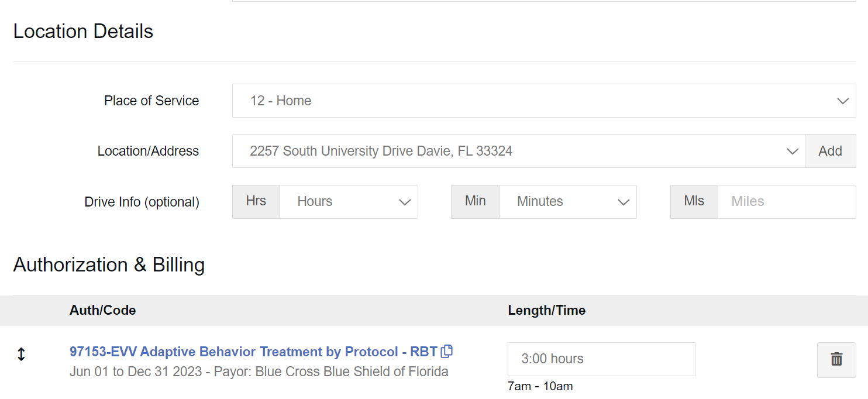Click the Location/Address chevron arrow
Screen dimensions: 868x399
point(792,152)
